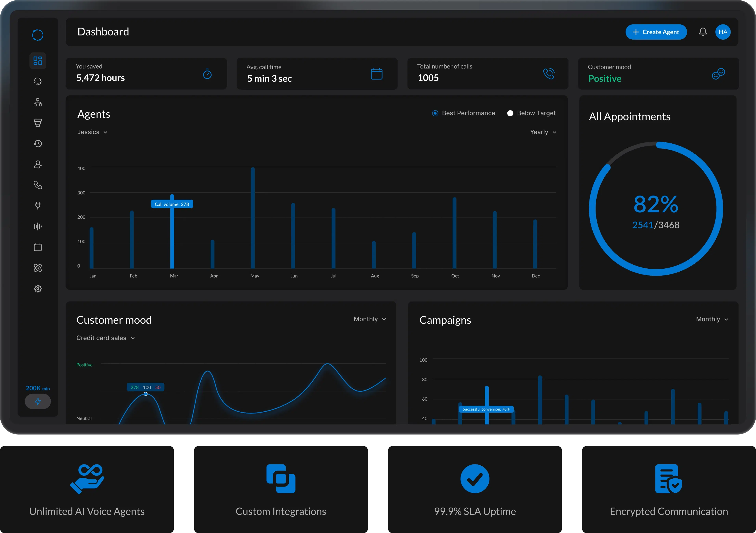The height and width of the screenshot is (533, 756).
Task: Open the hierarchy workflow icon in sidebar
Action: click(x=38, y=102)
